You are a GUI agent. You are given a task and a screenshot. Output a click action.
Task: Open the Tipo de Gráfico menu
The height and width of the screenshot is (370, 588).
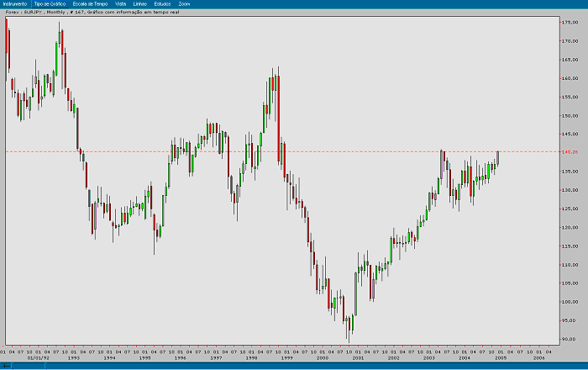(50, 3)
